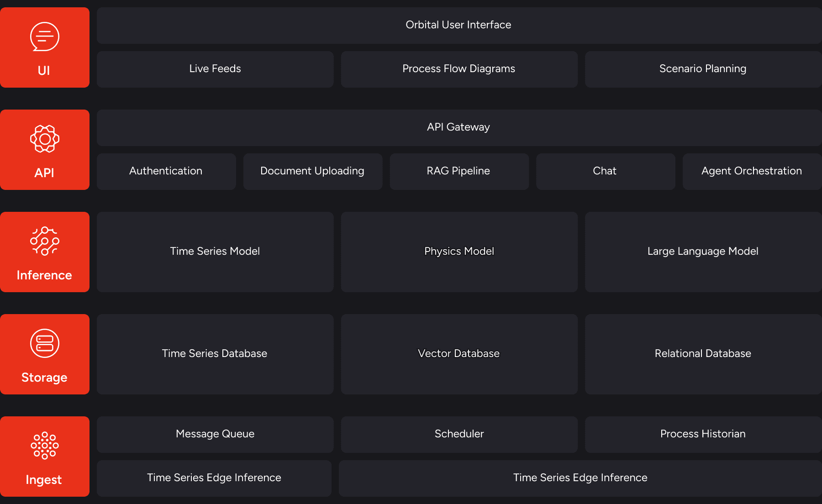
Task: Select the wide Time Series Edge Inference block
Action: click(580, 478)
